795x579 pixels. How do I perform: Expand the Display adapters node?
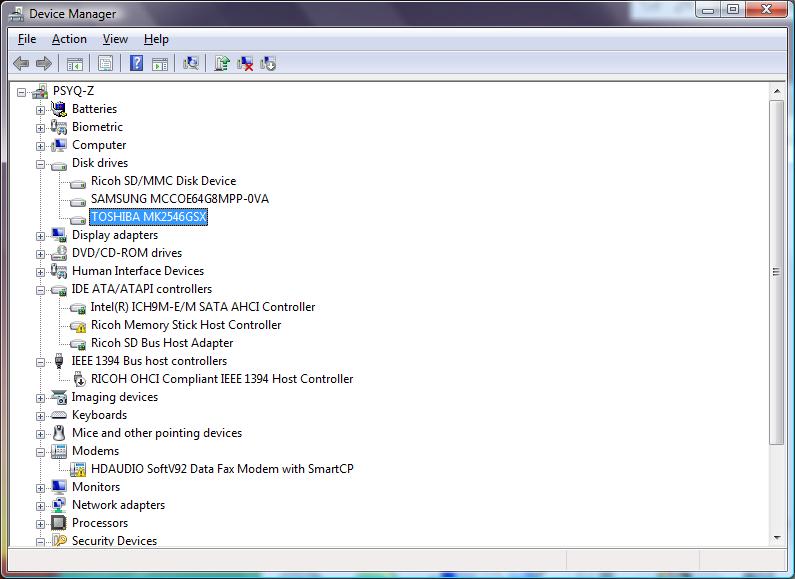[x=41, y=236]
